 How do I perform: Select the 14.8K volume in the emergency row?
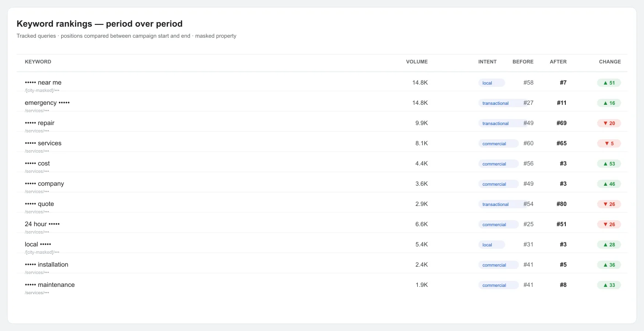coord(420,103)
